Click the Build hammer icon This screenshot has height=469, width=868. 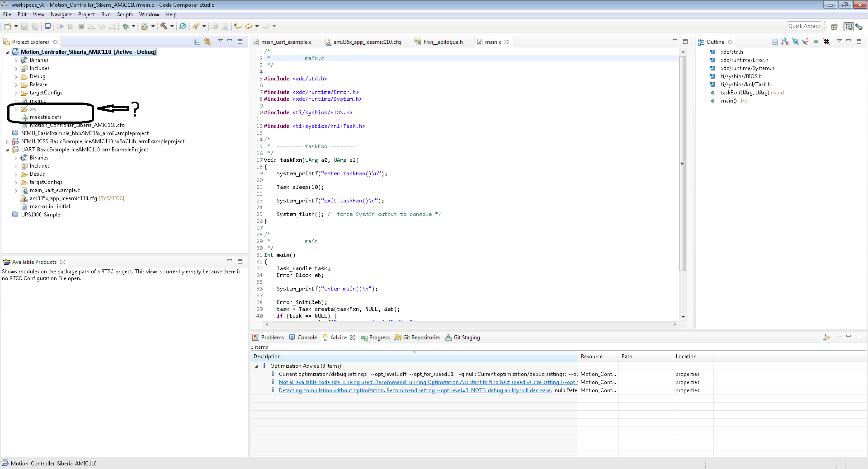click(x=164, y=26)
